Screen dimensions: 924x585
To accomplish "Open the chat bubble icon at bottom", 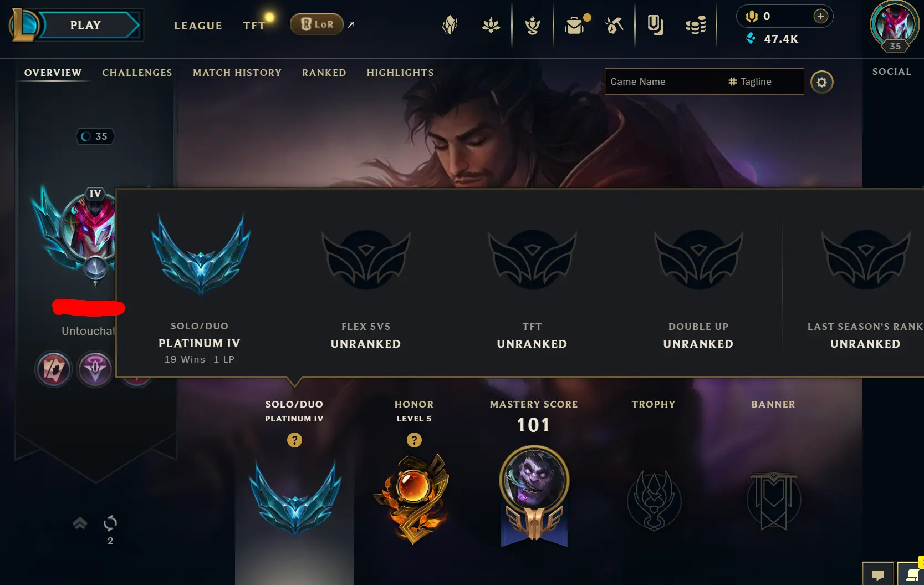I will pyautogui.click(x=878, y=574).
